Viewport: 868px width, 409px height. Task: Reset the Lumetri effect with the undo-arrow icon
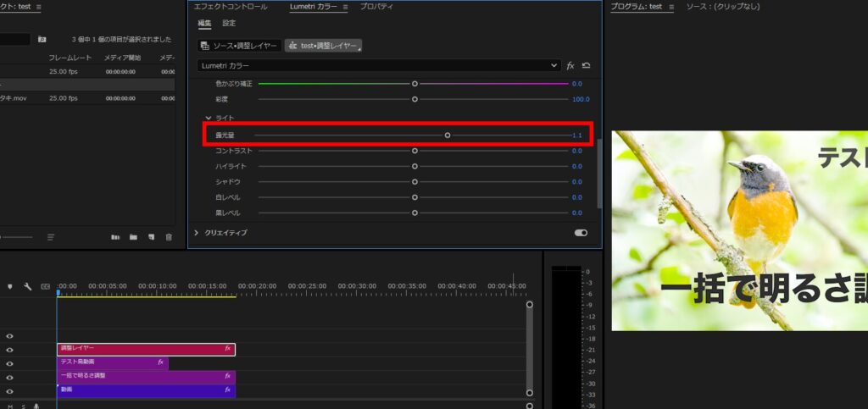pyautogui.click(x=587, y=65)
